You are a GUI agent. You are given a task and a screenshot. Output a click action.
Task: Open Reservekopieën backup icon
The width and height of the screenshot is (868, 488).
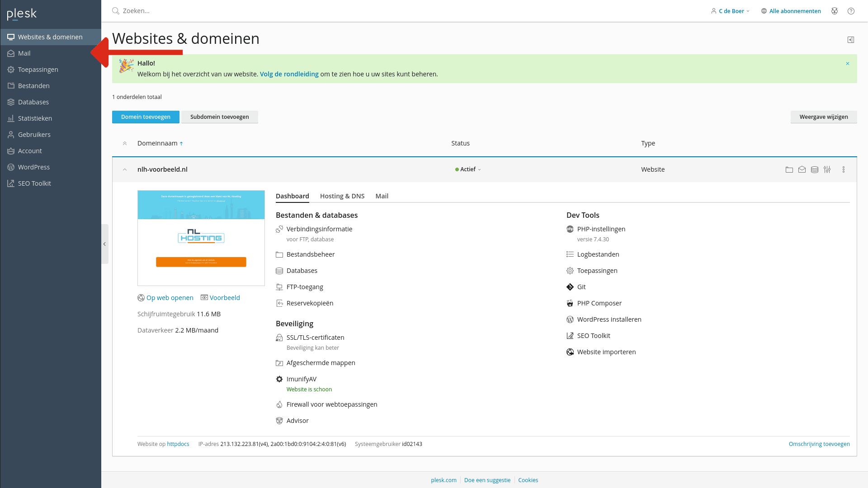click(279, 303)
